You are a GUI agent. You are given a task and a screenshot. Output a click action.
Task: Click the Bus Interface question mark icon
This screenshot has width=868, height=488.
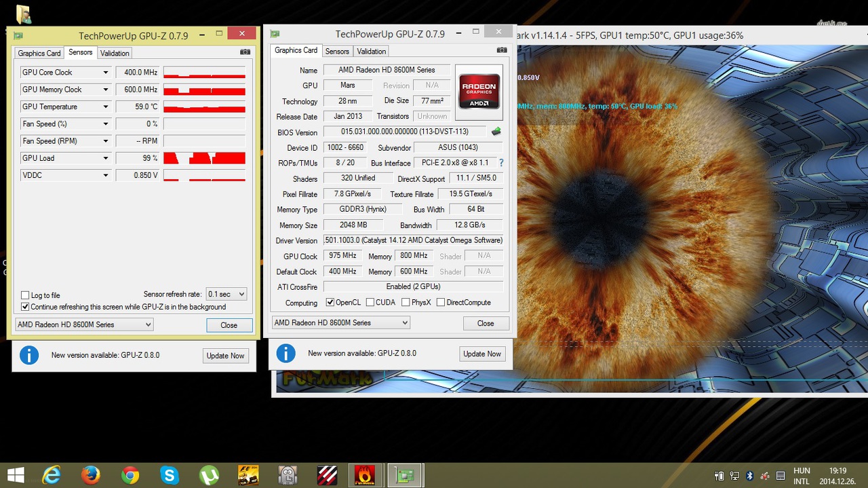(x=501, y=163)
